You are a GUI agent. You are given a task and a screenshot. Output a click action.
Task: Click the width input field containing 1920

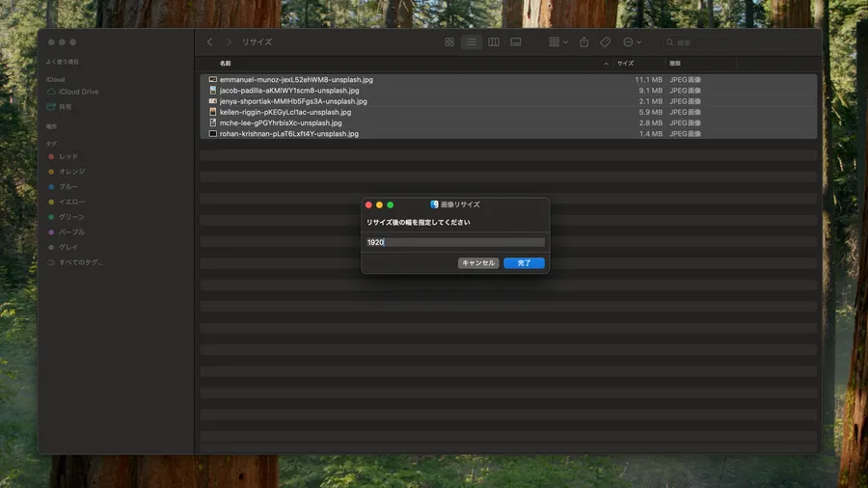pos(455,242)
